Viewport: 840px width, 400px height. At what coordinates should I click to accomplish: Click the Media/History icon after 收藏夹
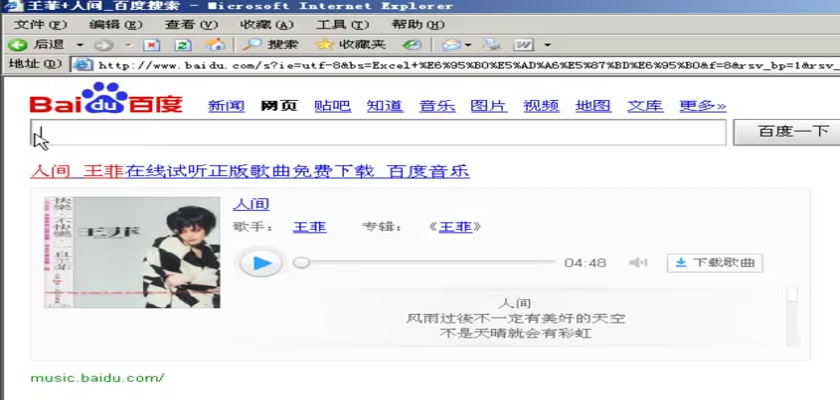[x=411, y=45]
